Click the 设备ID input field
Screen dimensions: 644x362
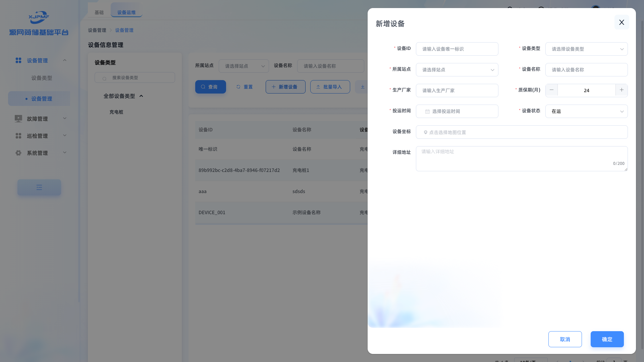pyautogui.click(x=457, y=49)
